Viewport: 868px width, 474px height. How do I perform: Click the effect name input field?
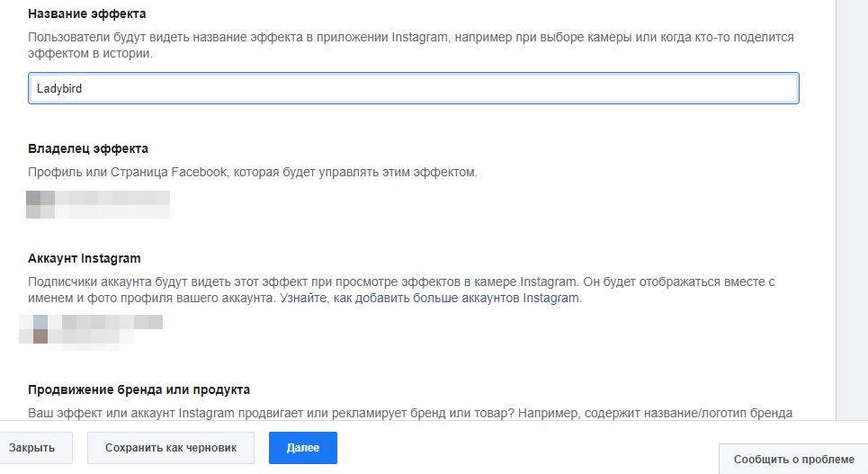413,89
